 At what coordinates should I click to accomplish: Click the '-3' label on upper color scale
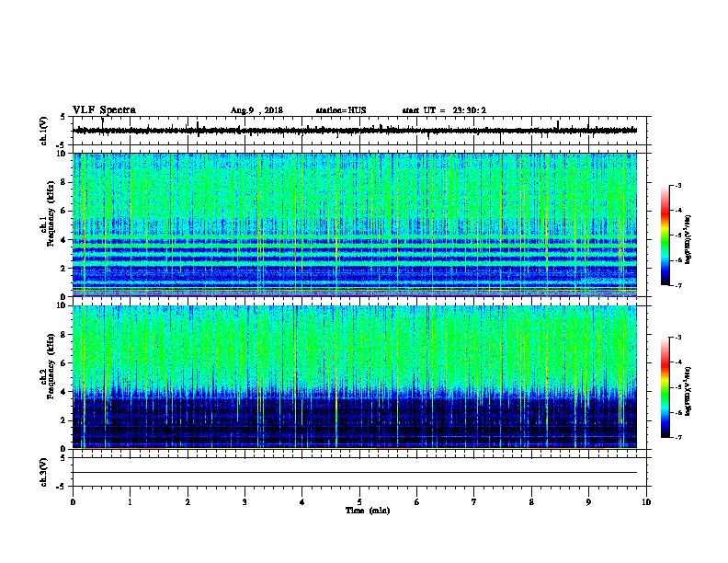pyautogui.click(x=677, y=185)
